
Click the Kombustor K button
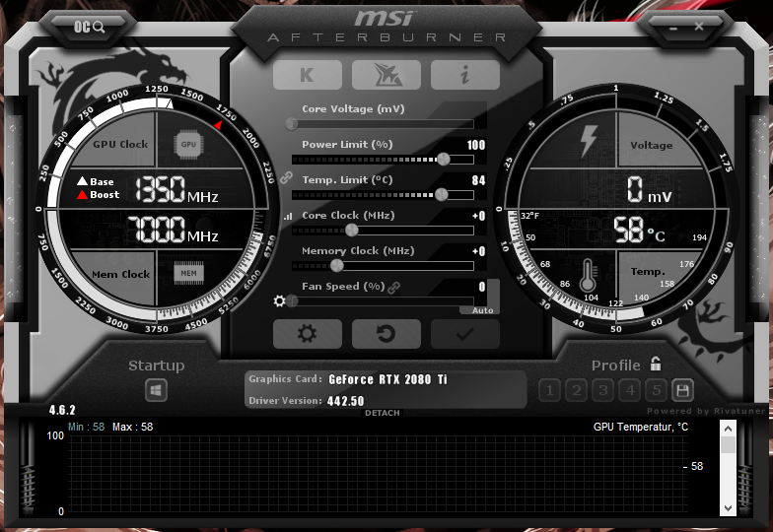tap(308, 75)
